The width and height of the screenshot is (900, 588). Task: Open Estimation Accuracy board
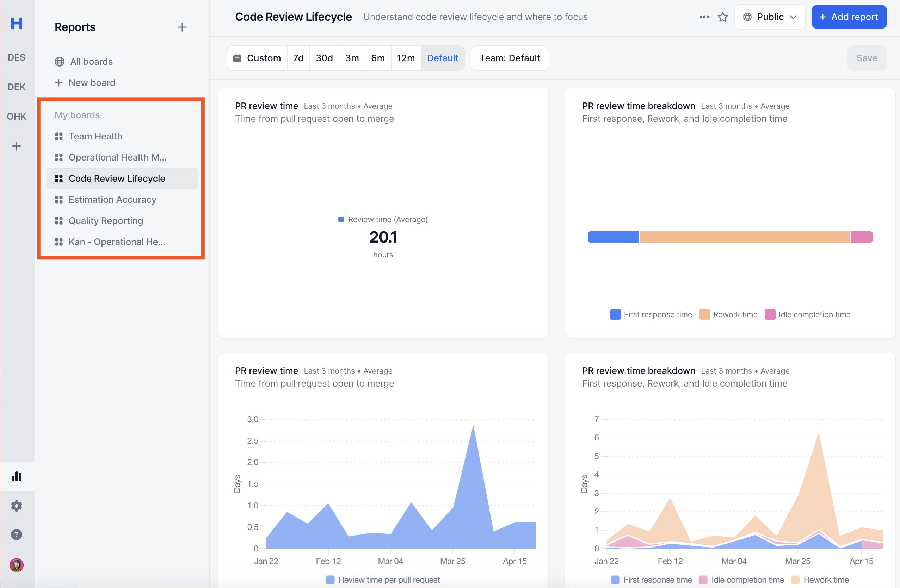point(112,200)
